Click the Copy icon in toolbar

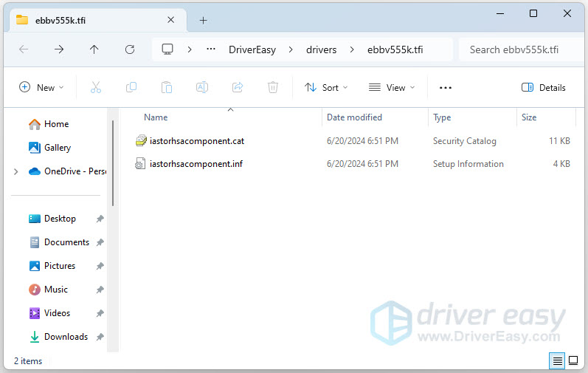(x=131, y=87)
